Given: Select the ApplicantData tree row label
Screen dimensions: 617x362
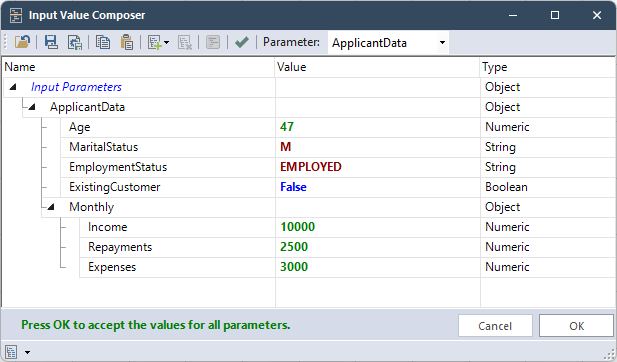Looking at the screenshot, I should pyautogui.click(x=87, y=107).
